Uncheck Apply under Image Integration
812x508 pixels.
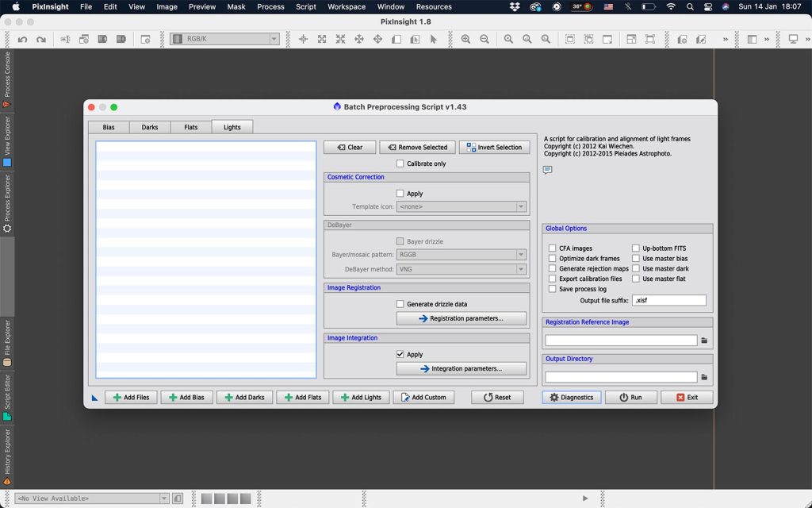click(400, 355)
